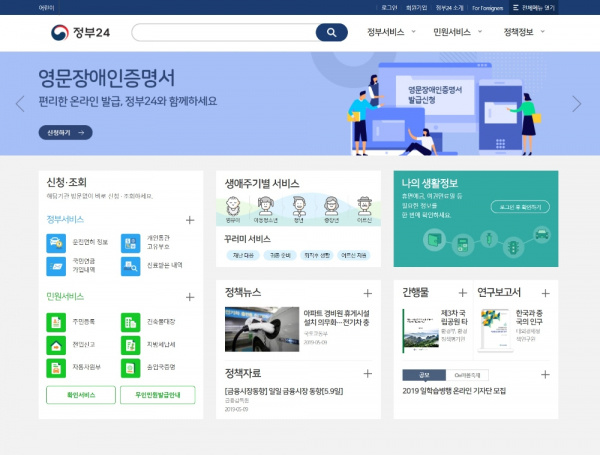600x455 pixels.
Task: Open [금융시장동향] 일일 금융시장 동향 link
Action: pyautogui.click(x=284, y=391)
